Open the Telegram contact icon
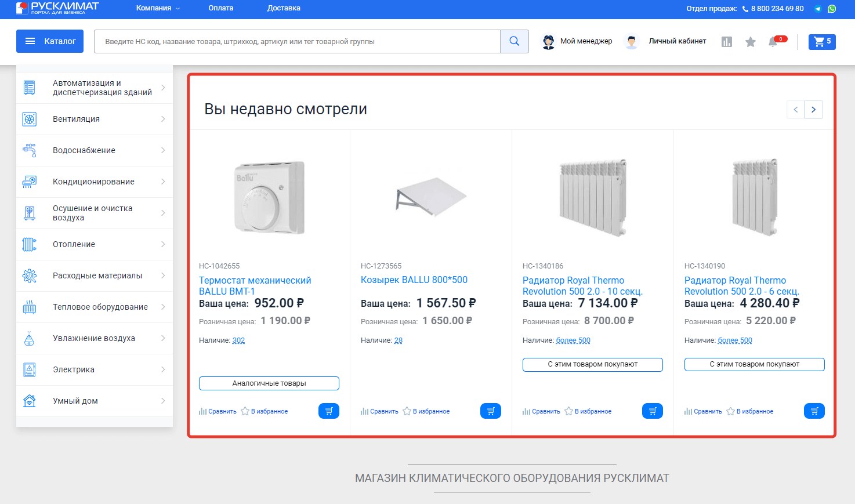 pyautogui.click(x=818, y=9)
